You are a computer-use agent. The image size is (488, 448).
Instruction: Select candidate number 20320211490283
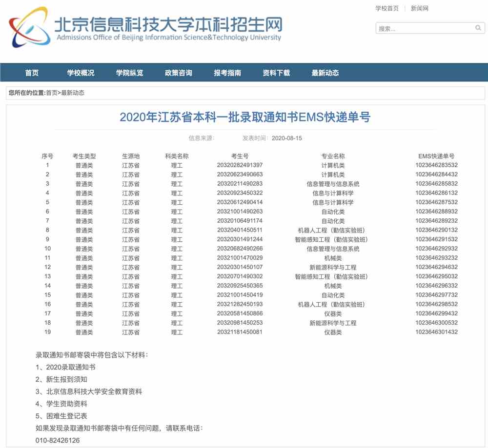pos(240,184)
